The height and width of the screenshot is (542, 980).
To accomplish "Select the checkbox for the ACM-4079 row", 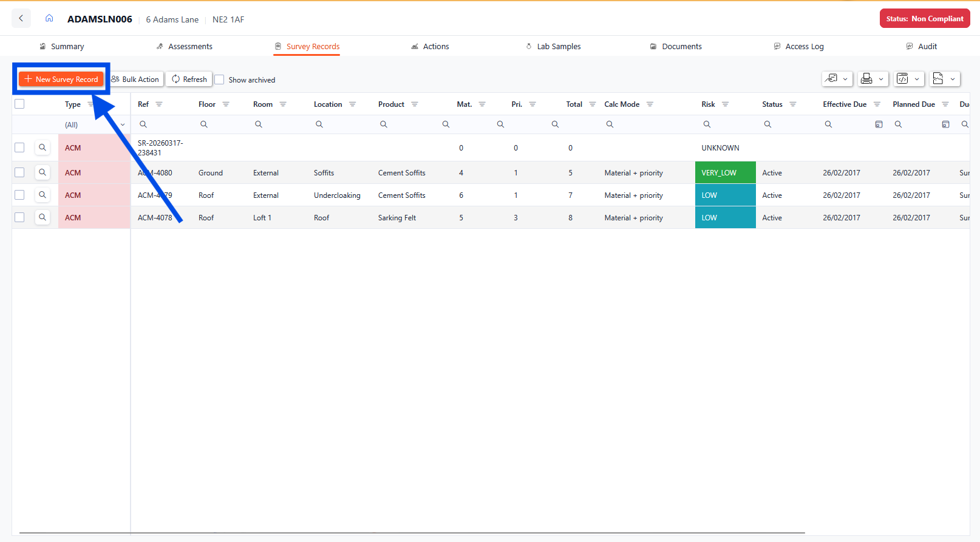I will (19, 195).
